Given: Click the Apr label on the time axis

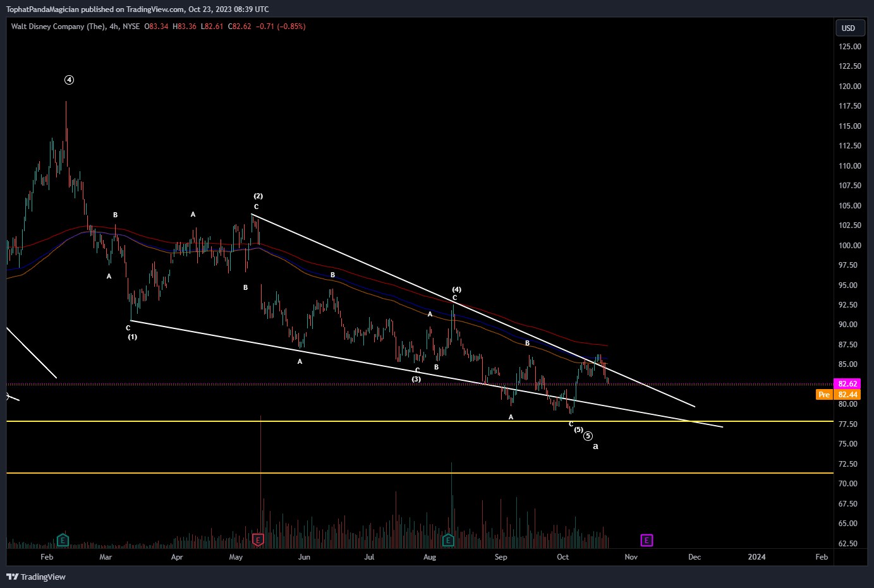Looking at the screenshot, I should click(x=177, y=557).
